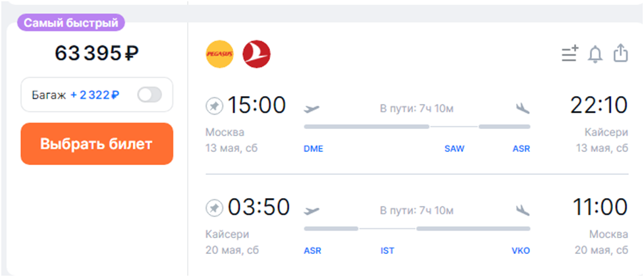
Task: Pin the 03:50 return flight
Action: point(214,208)
